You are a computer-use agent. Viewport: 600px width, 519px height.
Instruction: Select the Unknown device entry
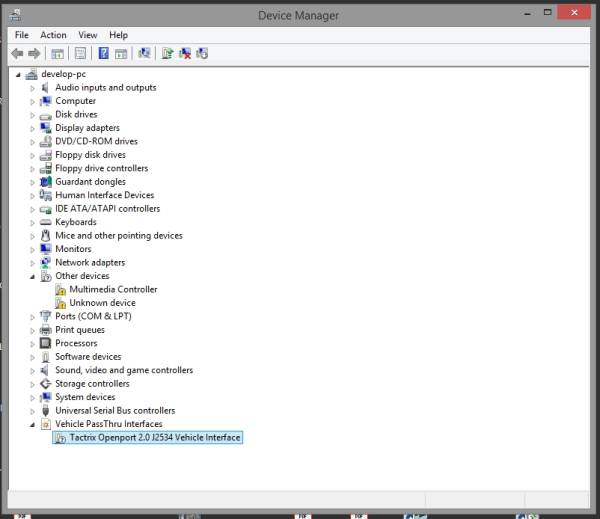tap(102, 303)
